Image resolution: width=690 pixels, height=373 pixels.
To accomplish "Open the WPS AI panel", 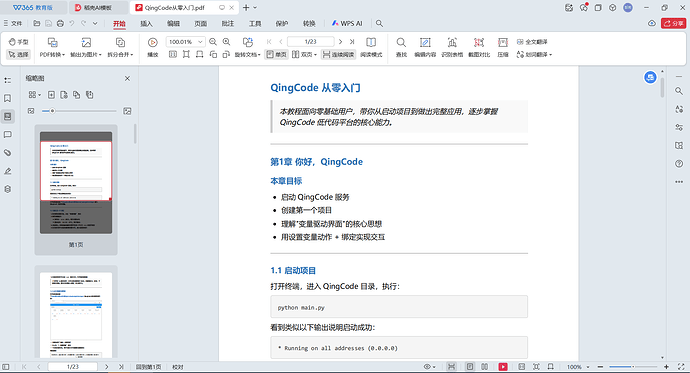I will pos(347,24).
